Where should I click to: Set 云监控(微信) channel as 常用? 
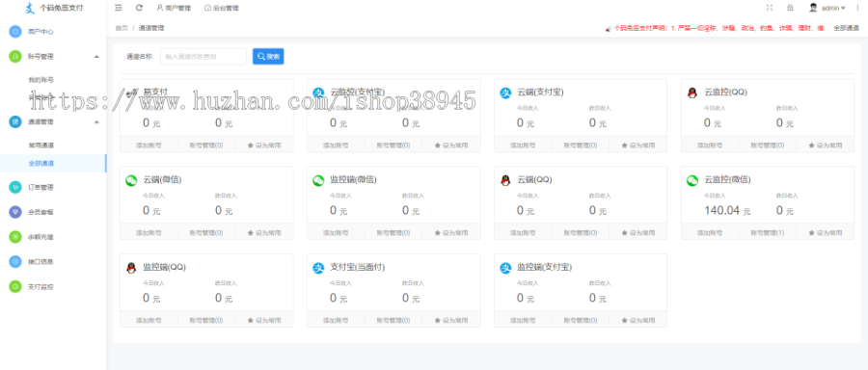pos(826,233)
